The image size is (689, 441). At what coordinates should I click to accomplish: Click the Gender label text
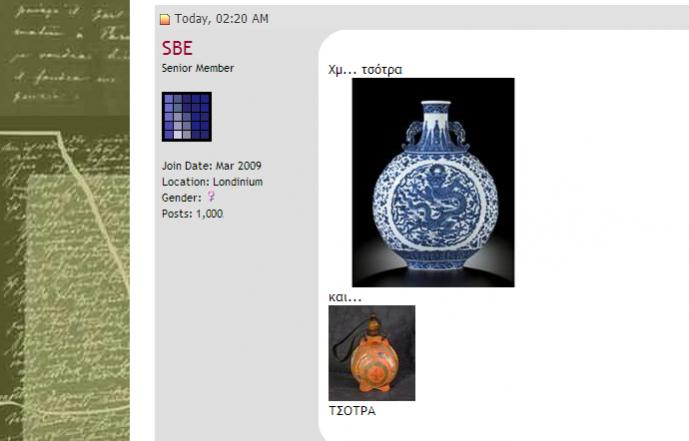pos(181,198)
